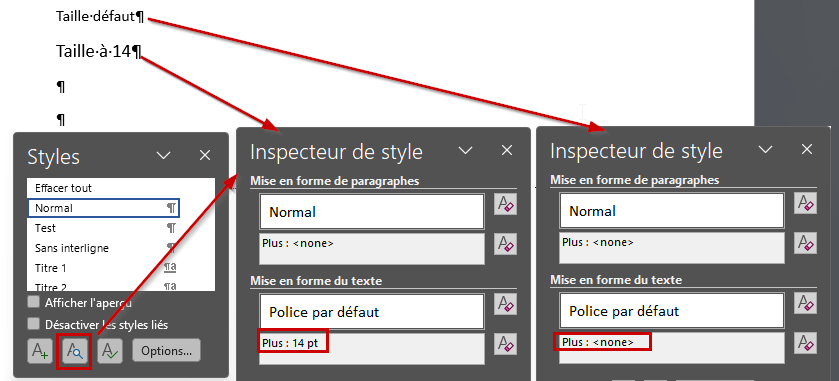839x381 pixels.
Task: Clear paragraph formatting beside left Plus none
Action: point(506,244)
